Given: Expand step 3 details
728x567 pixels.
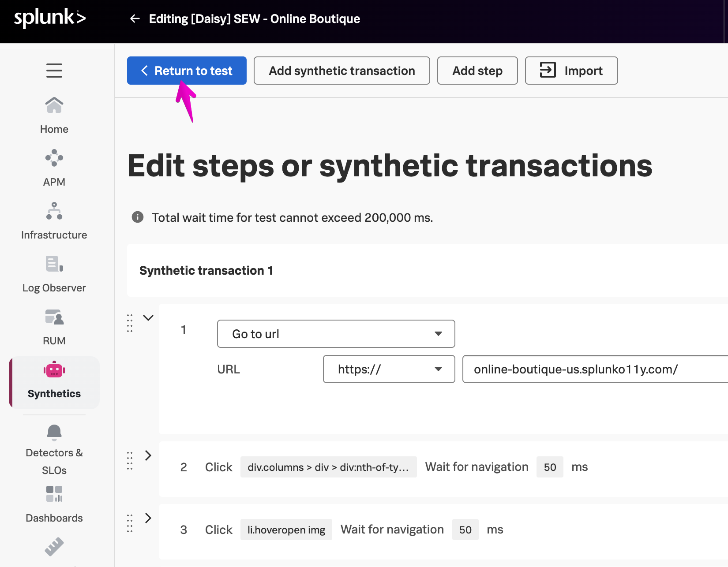Looking at the screenshot, I should [x=148, y=518].
